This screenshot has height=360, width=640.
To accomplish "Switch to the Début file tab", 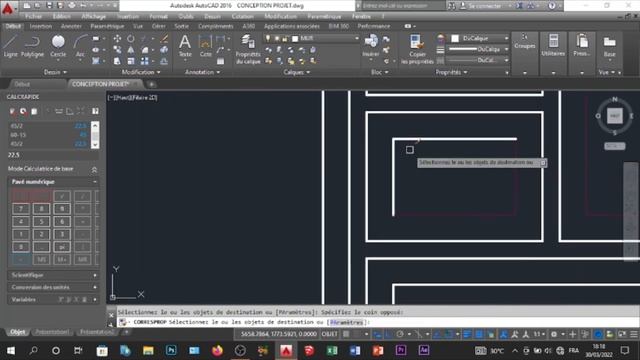I will [22, 84].
